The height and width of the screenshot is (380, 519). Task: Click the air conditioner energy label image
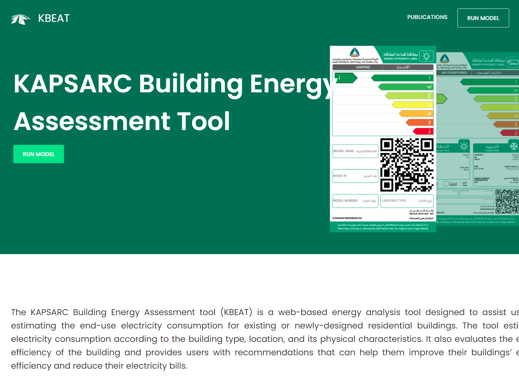coord(477,138)
